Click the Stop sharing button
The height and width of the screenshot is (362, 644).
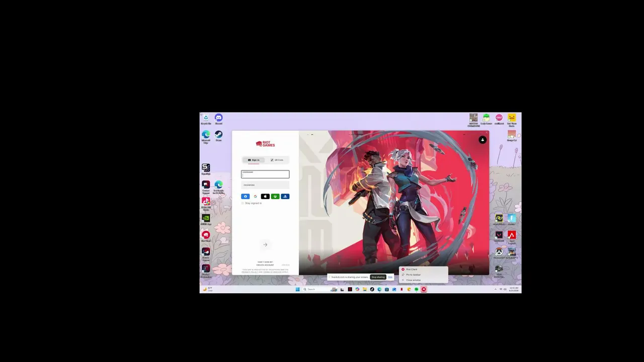pos(378,277)
